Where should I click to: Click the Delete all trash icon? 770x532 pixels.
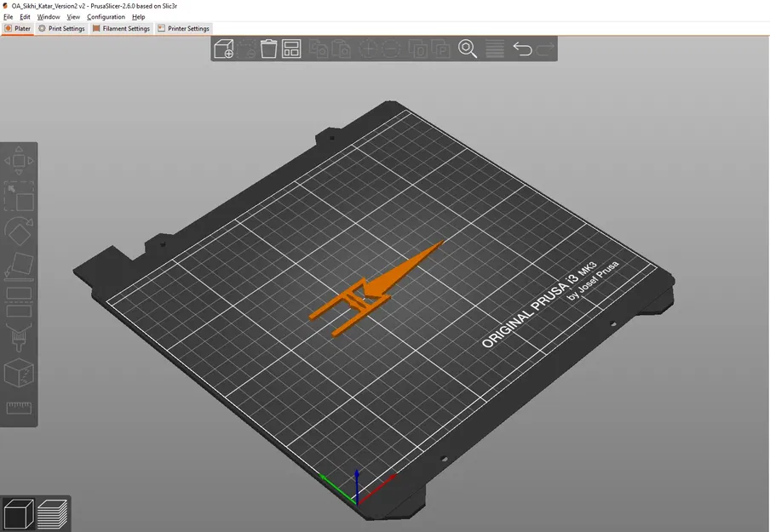pos(268,49)
